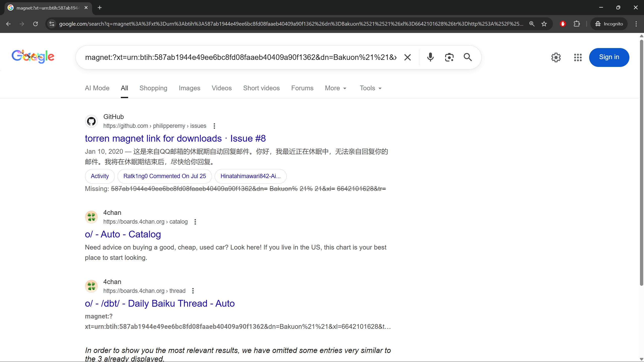Click the magnifier search submit icon
Screen dimensions: 644x362
468,57
